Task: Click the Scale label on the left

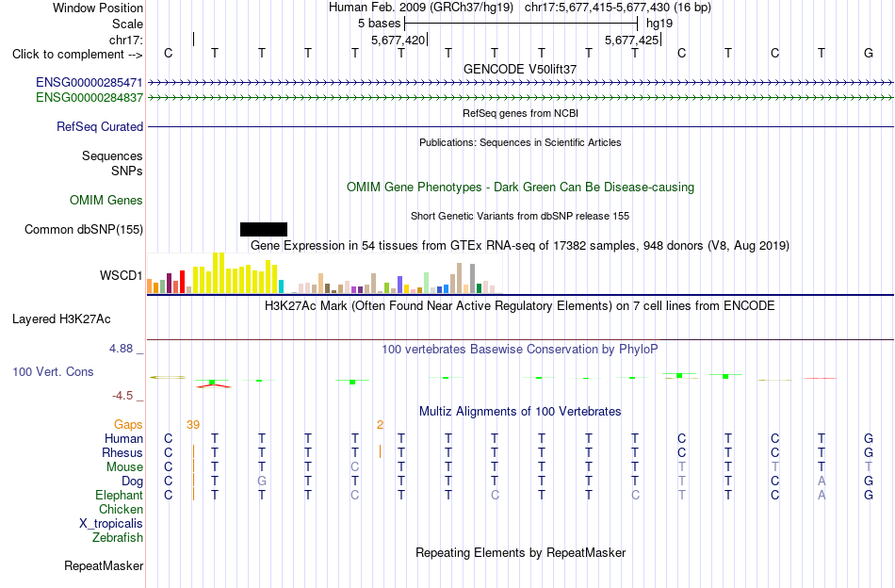Action: coord(127,24)
